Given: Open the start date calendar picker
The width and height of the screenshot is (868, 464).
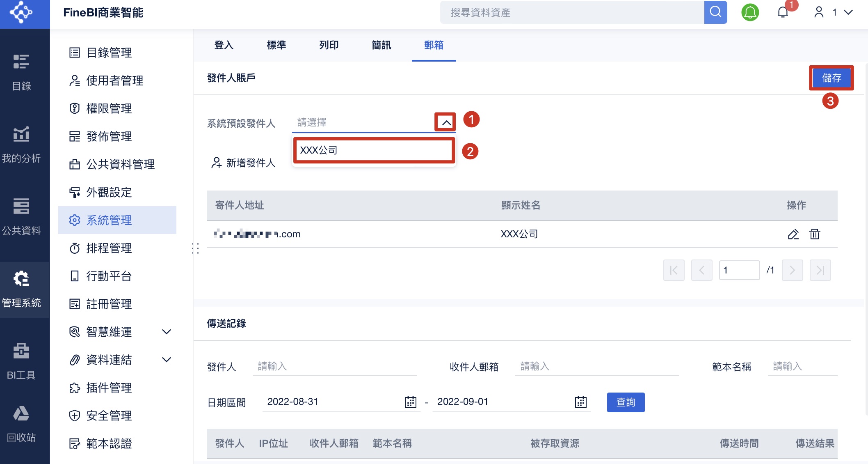Looking at the screenshot, I should [410, 402].
